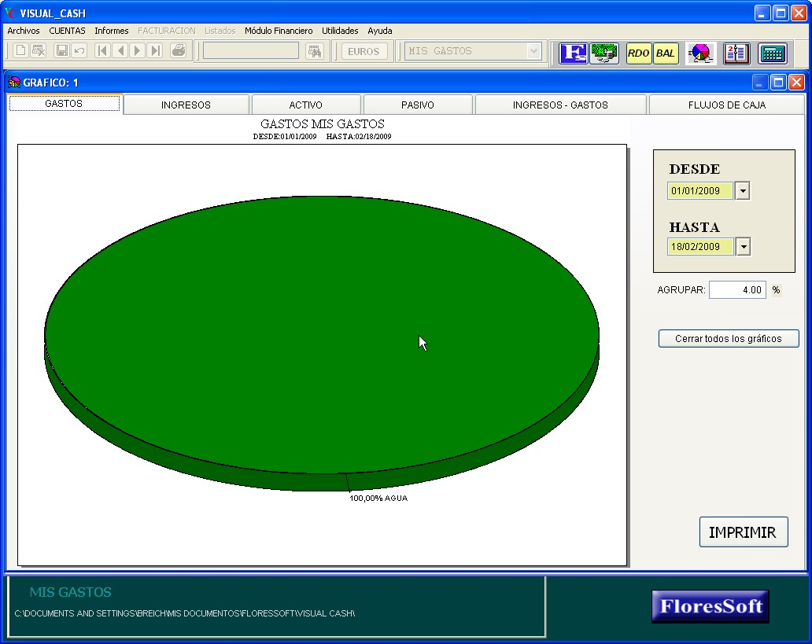Expand the MIS GASTOS combo box

pos(533,51)
